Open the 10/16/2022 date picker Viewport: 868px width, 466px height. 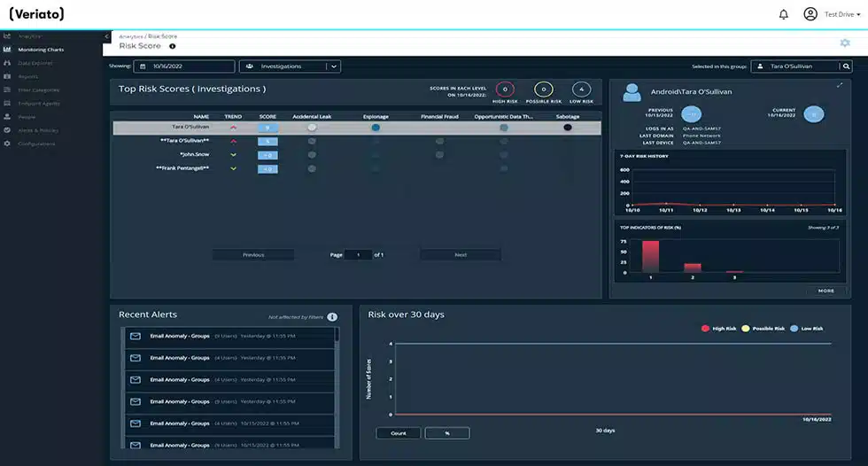[184, 66]
